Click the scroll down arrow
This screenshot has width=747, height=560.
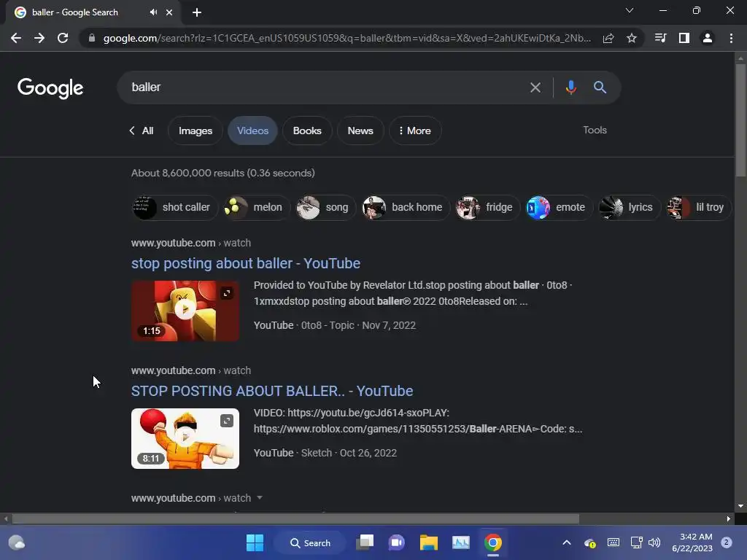(x=740, y=506)
